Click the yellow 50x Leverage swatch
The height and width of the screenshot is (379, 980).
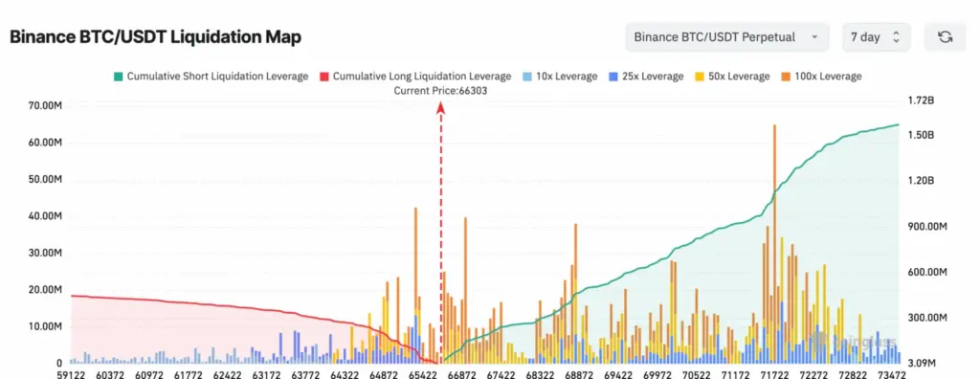[699, 77]
